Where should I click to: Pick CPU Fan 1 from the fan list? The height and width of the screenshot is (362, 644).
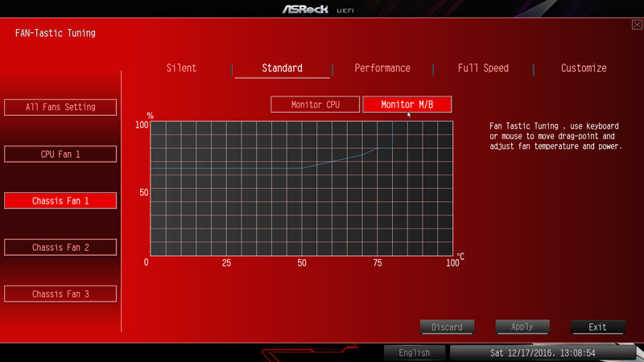60,154
